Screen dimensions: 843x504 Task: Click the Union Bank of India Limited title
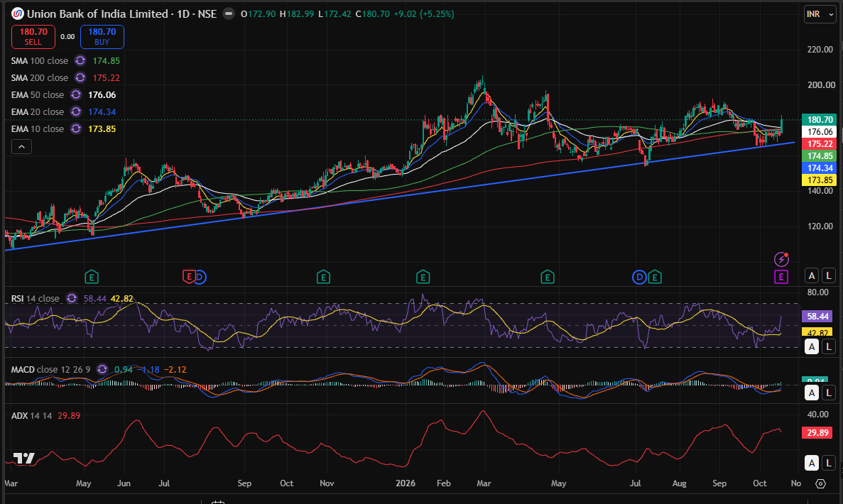(x=97, y=14)
